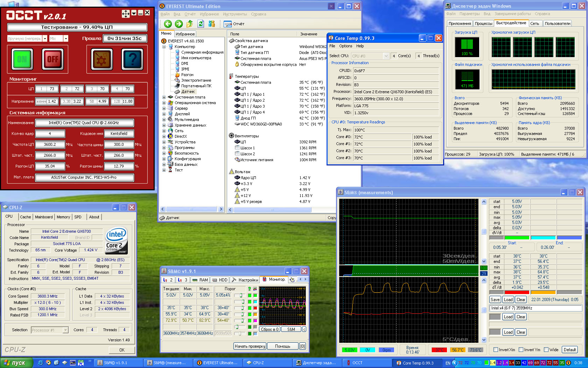Click the blue question mark help icon in OCCT

pos(132,59)
